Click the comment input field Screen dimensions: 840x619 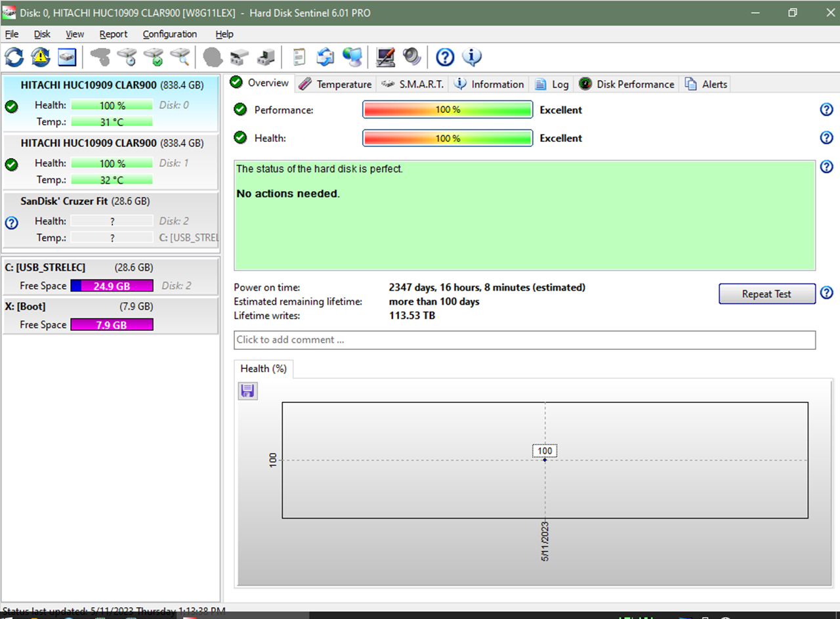[524, 340]
